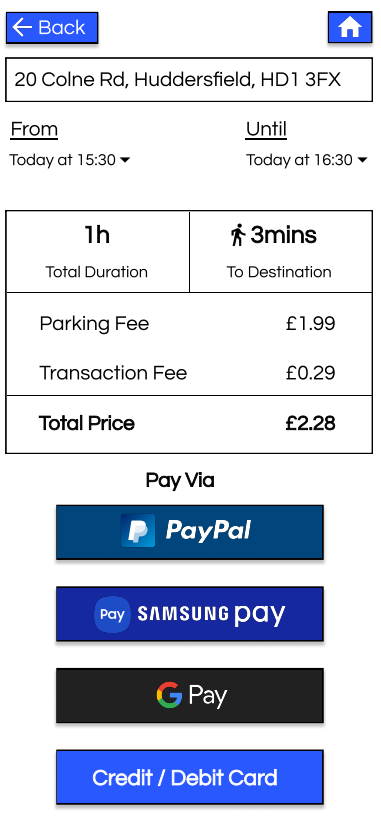The height and width of the screenshot is (823, 381).
Task: Expand the Until time dropdown arrow
Action: click(x=362, y=160)
